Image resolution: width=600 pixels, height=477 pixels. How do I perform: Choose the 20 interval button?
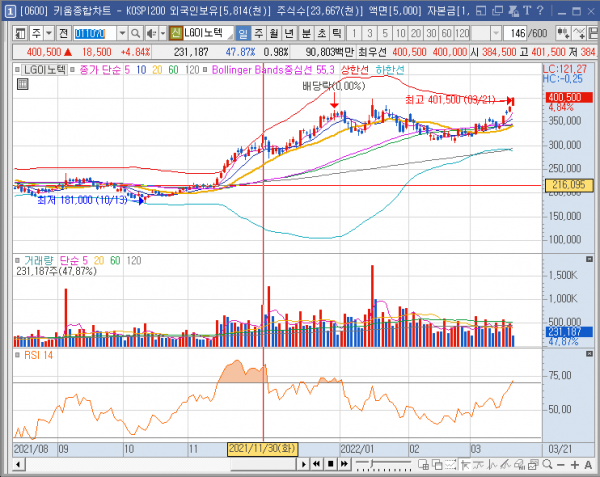coord(416,34)
